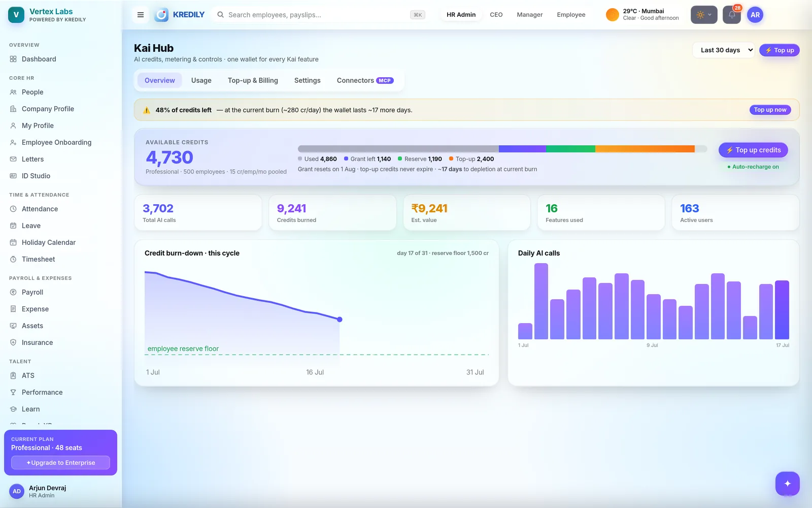Screen dimensions: 812x508
Task: Click the Top up header button
Action: 780,50
